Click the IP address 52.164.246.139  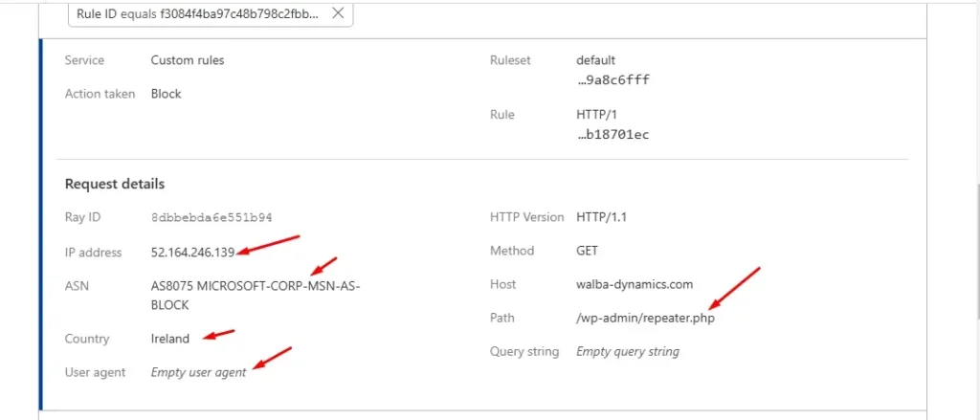click(192, 253)
